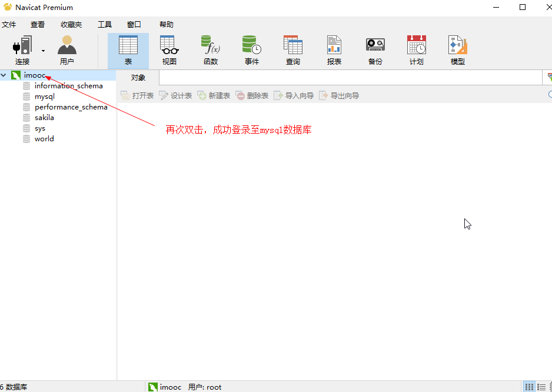Open the Tools (工具) menu
The width and height of the screenshot is (552, 392).
[105, 25]
